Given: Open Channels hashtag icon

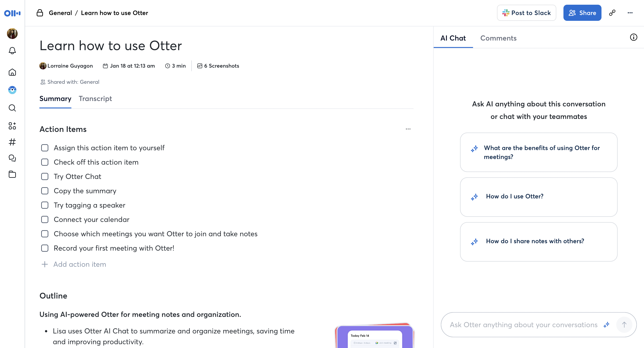Looking at the screenshot, I should coord(12,142).
